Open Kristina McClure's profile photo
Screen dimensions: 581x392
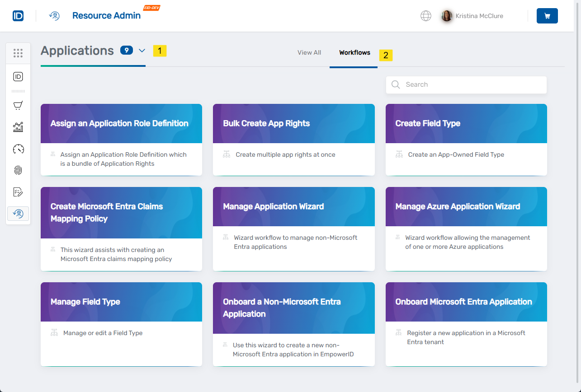[446, 15]
